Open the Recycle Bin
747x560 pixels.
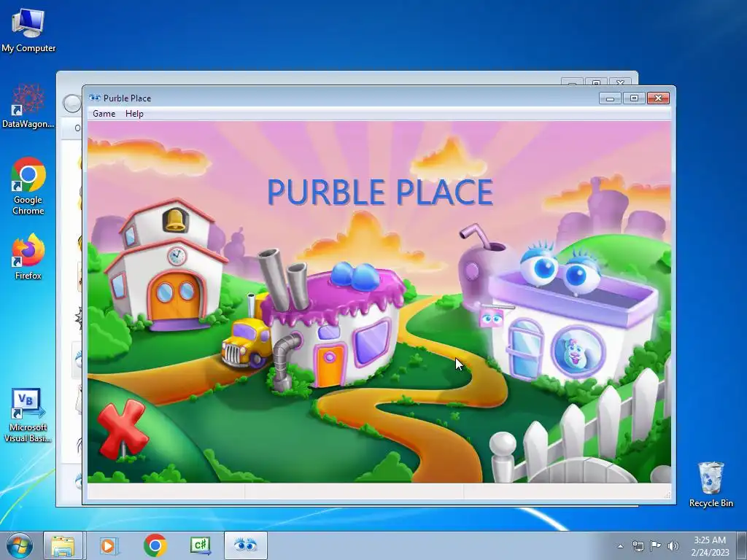click(711, 484)
